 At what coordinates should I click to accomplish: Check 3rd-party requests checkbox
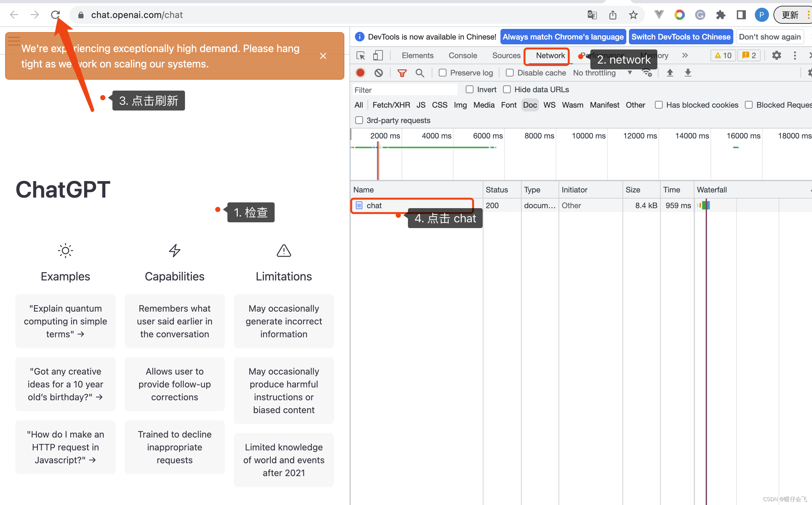click(359, 120)
